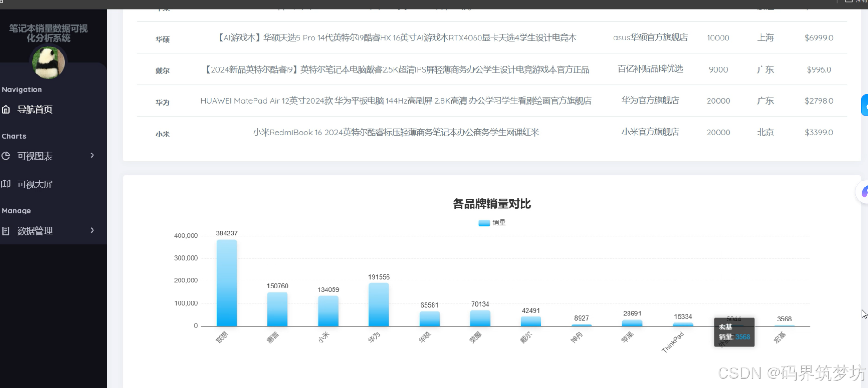Click the HUAWEI MatePad Air product title
Image resolution: width=868 pixels, height=388 pixels.
pos(396,100)
